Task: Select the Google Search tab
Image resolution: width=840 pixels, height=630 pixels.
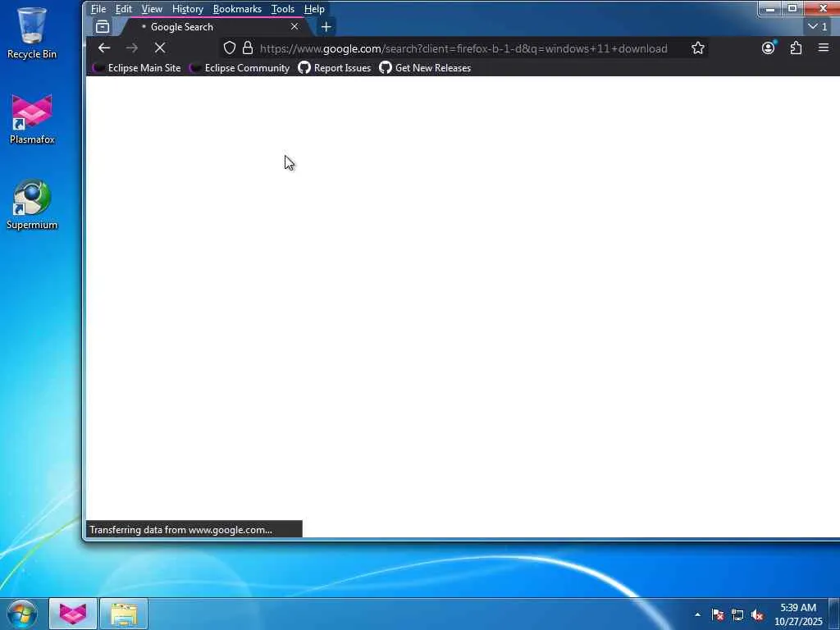Action: 214,27
